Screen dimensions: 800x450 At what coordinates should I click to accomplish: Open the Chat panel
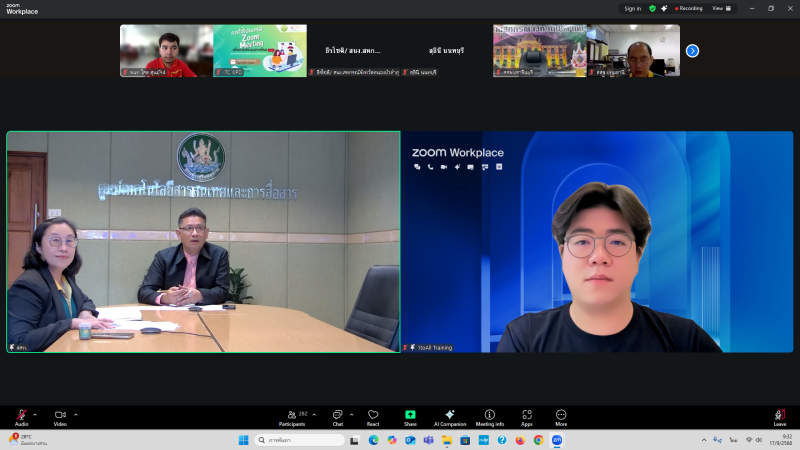point(337,415)
